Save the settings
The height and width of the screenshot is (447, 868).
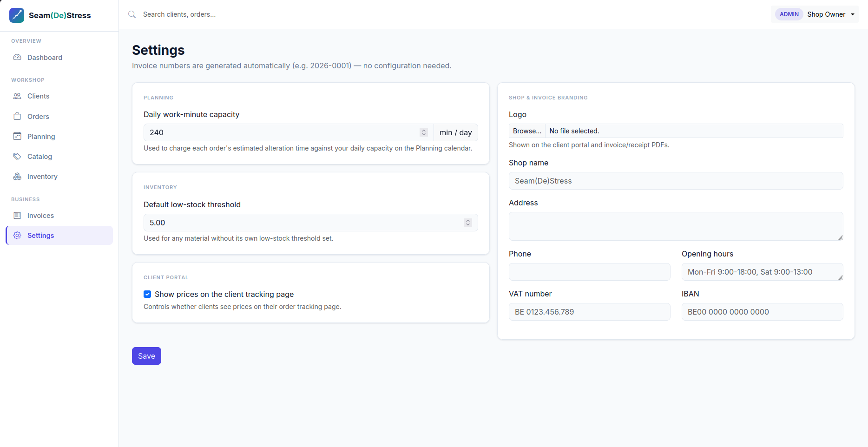pyautogui.click(x=146, y=356)
